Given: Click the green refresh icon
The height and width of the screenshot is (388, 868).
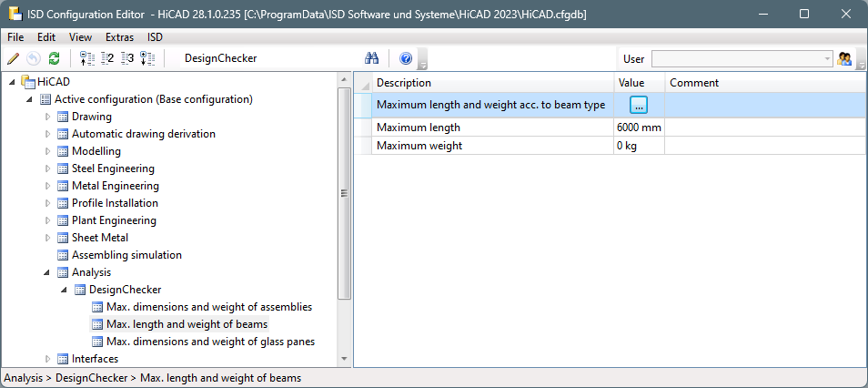Looking at the screenshot, I should tap(54, 58).
